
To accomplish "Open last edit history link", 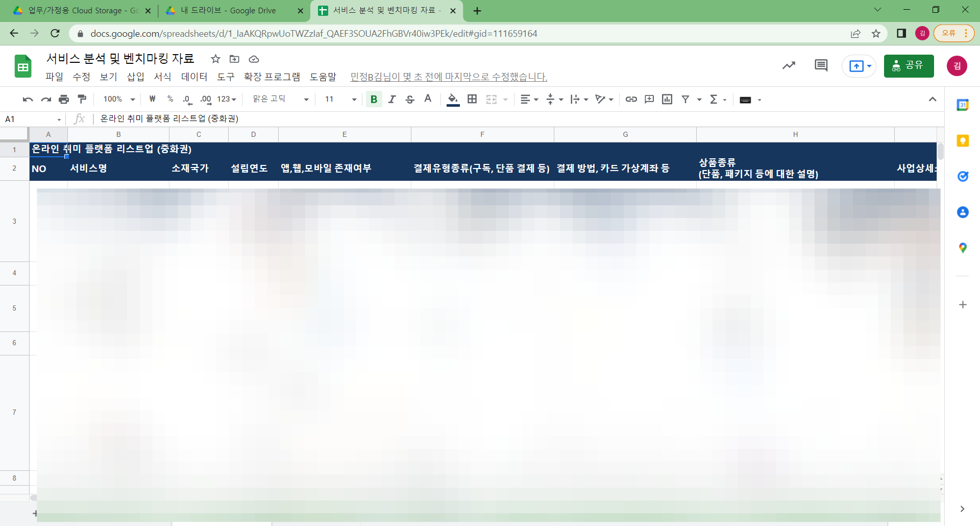I will coord(449,77).
